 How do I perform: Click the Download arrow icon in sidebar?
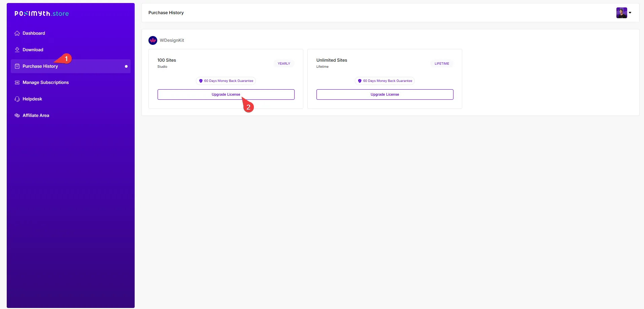coord(17,50)
